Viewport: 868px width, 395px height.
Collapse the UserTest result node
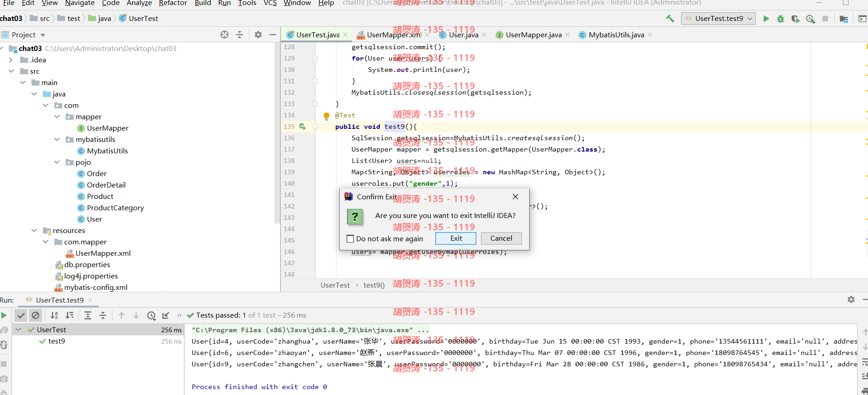[19, 329]
